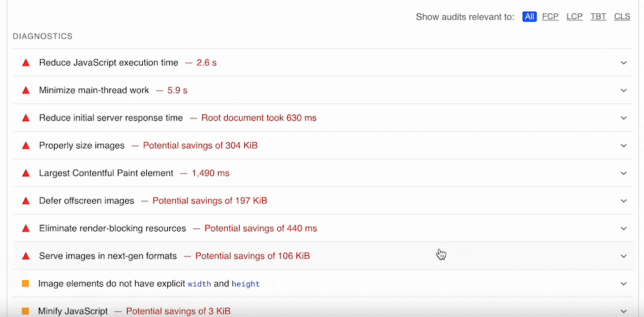Click red triangle icon beside Reduce JavaScript execution time

26,63
